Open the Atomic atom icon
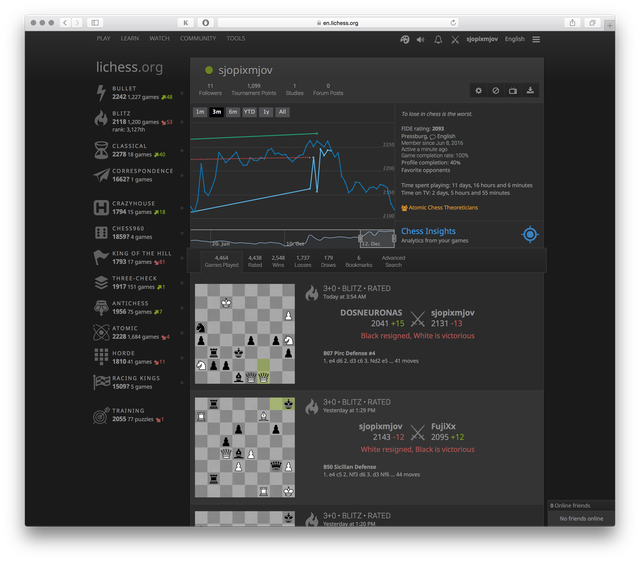The image size is (640, 562). (x=101, y=333)
